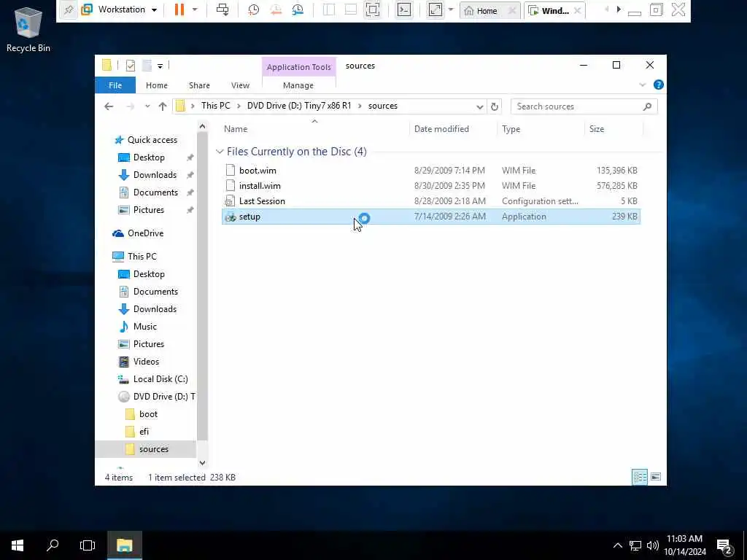Open the Recycle Bin desktop icon

[x=28, y=29]
